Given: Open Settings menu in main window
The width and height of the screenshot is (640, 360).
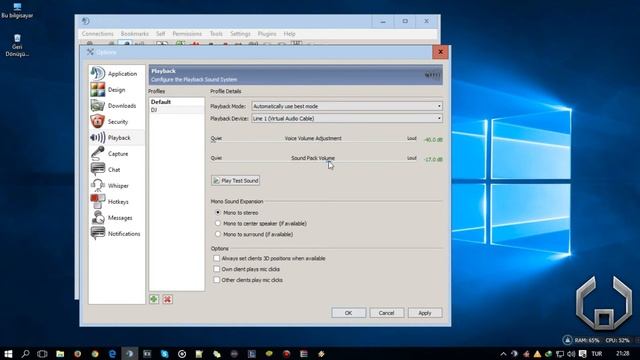Looking at the screenshot, I should [240, 34].
